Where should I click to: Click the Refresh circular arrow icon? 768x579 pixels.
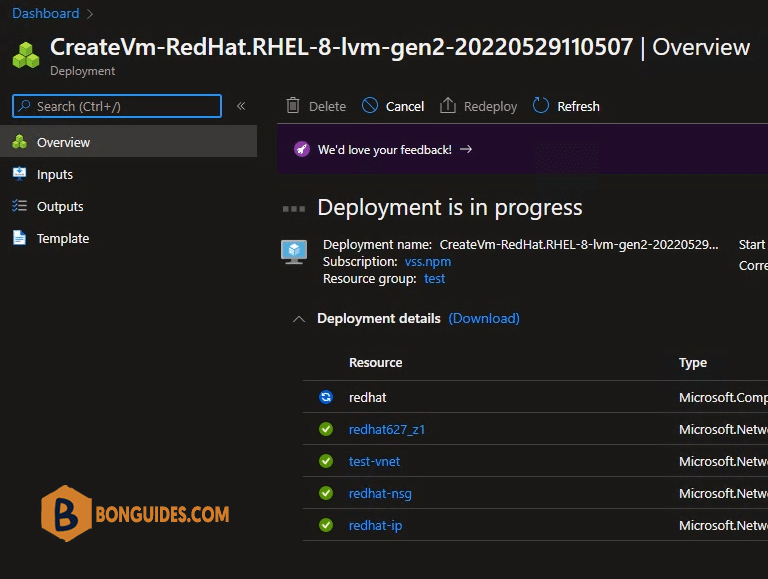coord(541,105)
